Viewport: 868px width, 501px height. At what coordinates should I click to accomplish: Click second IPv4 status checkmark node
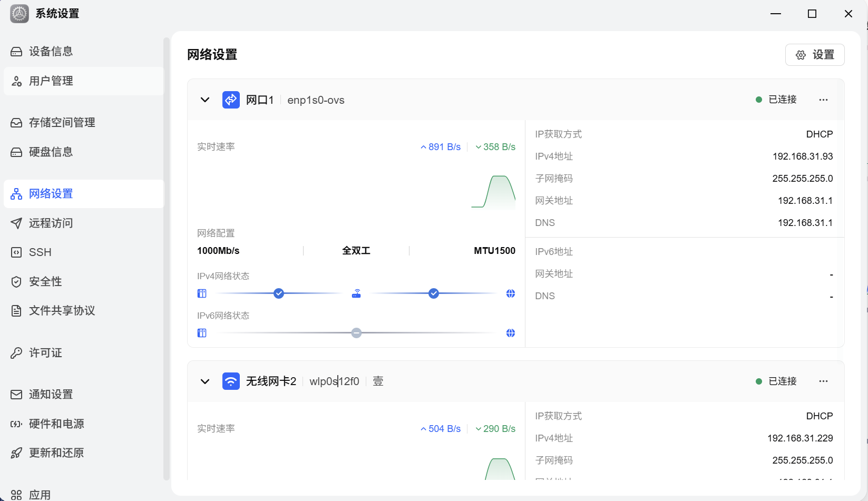(x=433, y=293)
